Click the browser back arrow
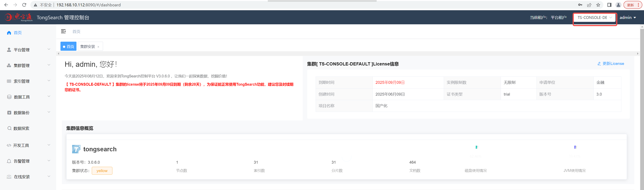 [6, 5]
